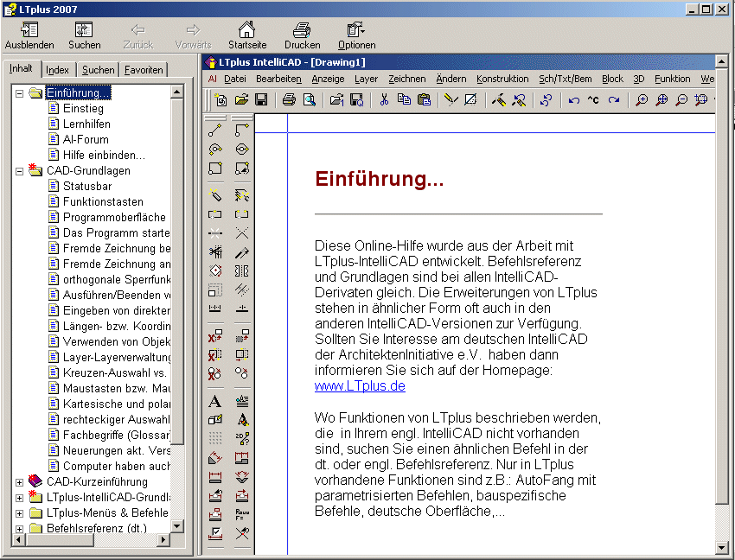Open the Hilfe einbinden... topic

104,155
